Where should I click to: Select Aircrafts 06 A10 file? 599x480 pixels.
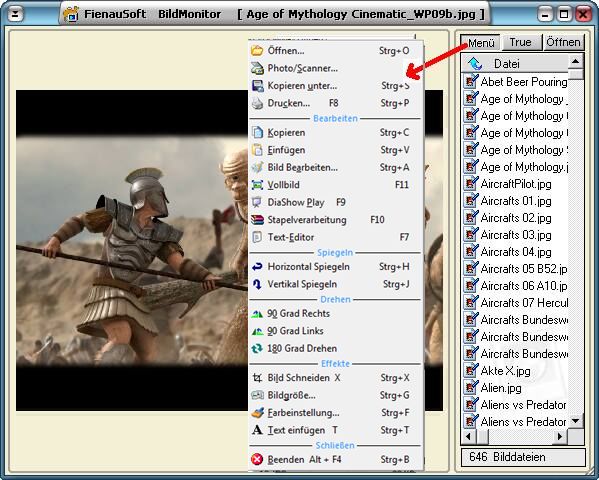tap(515, 285)
